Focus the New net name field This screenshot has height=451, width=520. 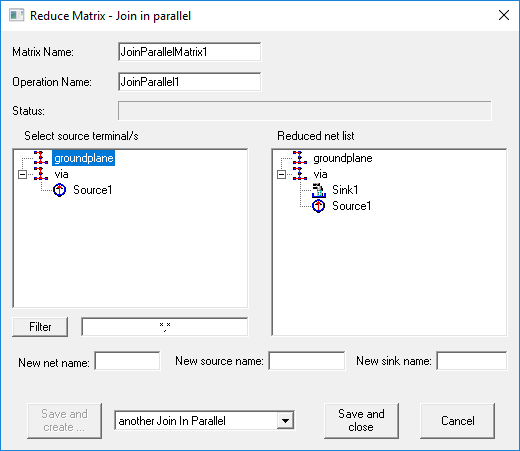pyautogui.click(x=127, y=361)
